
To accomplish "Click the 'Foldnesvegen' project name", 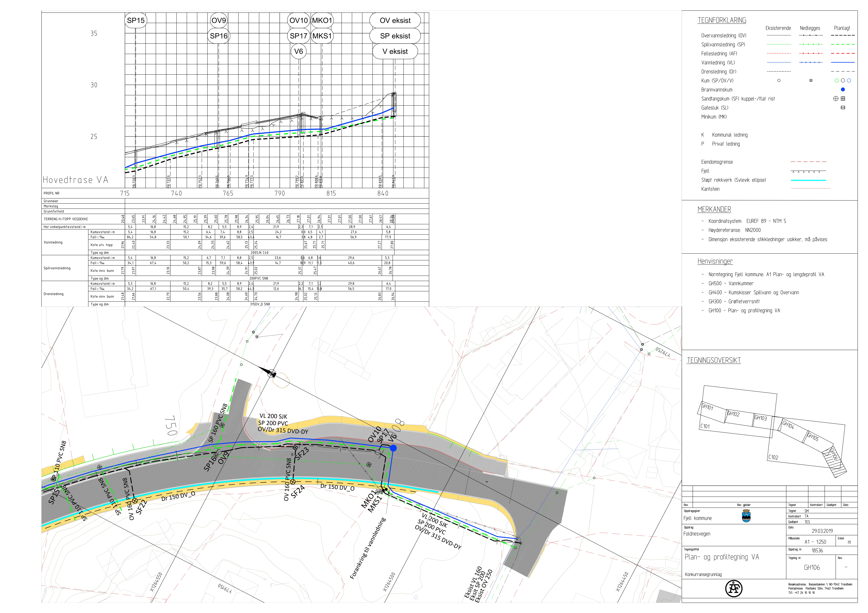I will coord(697,534).
